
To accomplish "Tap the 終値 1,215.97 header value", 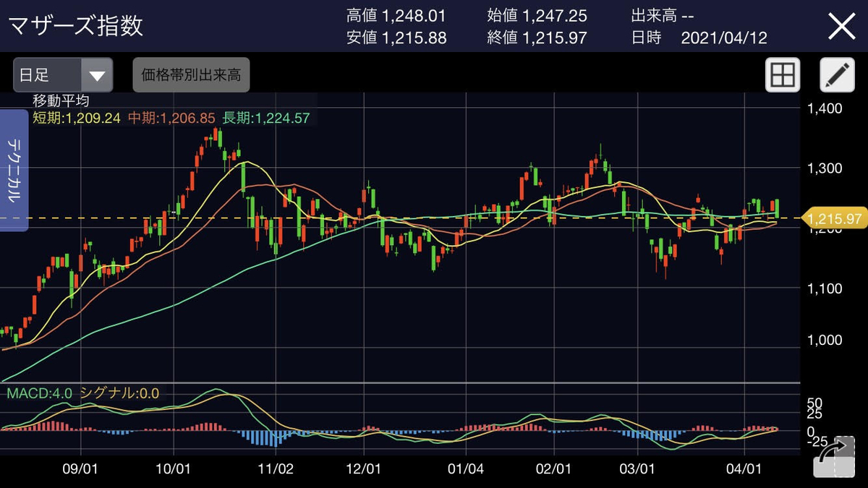I will click(537, 38).
